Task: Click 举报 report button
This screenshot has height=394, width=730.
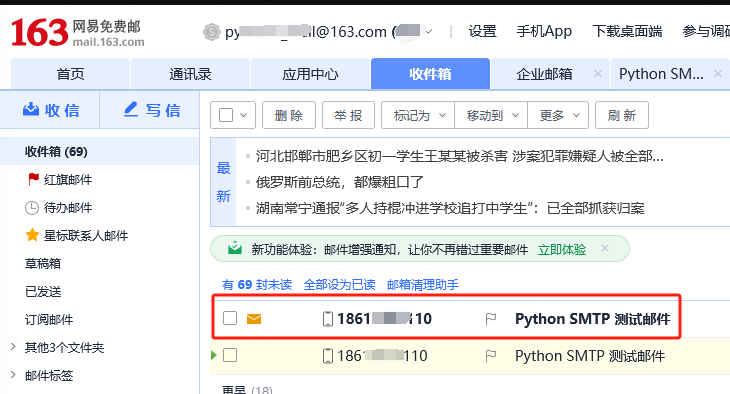Action: (348, 115)
